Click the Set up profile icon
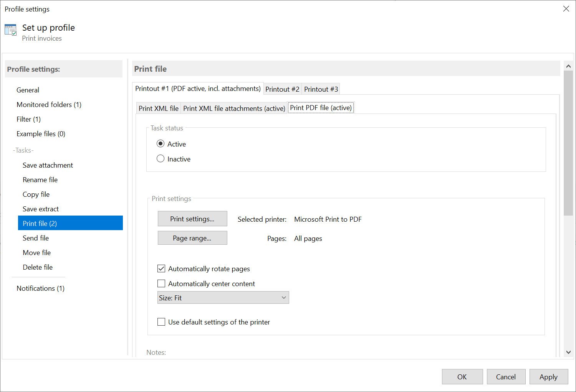The width and height of the screenshot is (576, 392). point(10,30)
